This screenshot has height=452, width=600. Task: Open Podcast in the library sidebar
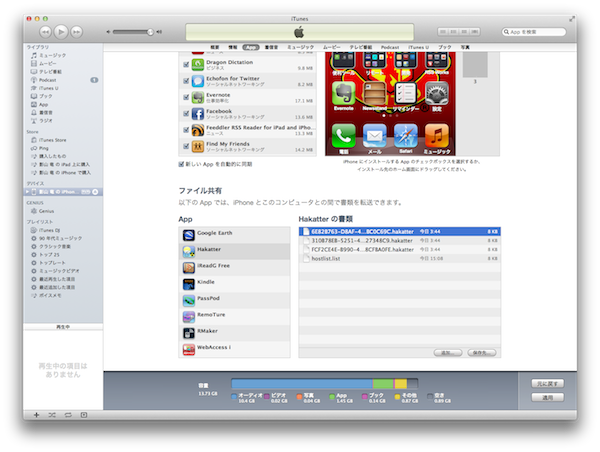click(47, 80)
